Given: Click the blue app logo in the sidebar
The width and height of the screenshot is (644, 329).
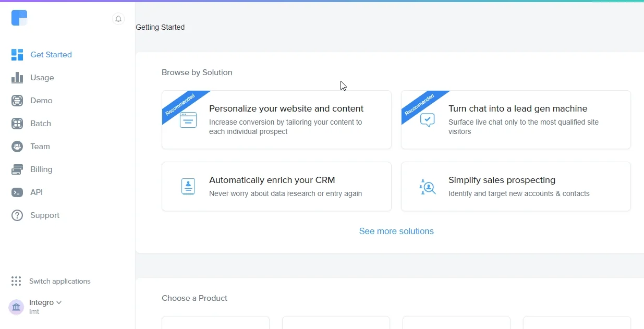Looking at the screenshot, I should coord(19,18).
